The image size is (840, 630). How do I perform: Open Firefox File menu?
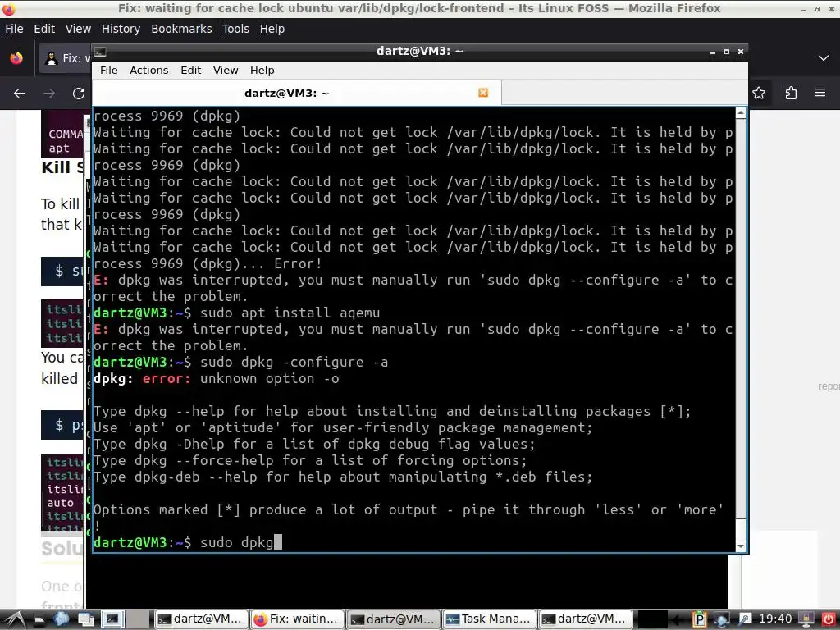tap(14, 29)
